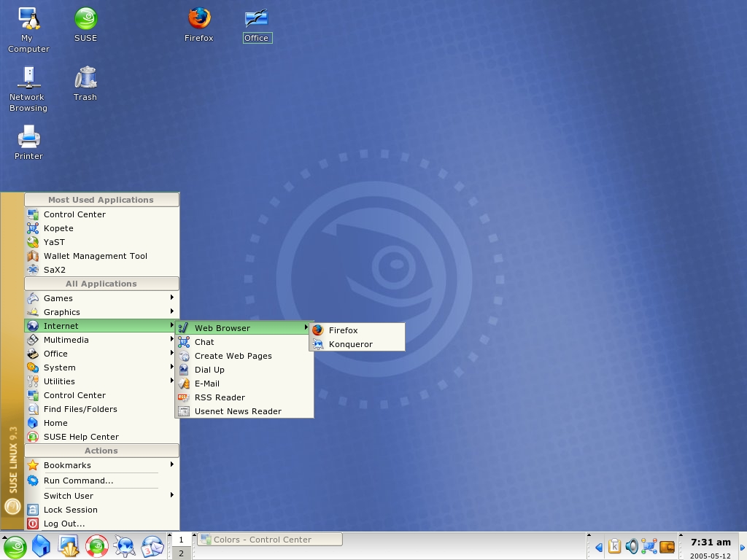Click the network connection tray icon
The image size is (747, 560).
(x=649, y=546)
